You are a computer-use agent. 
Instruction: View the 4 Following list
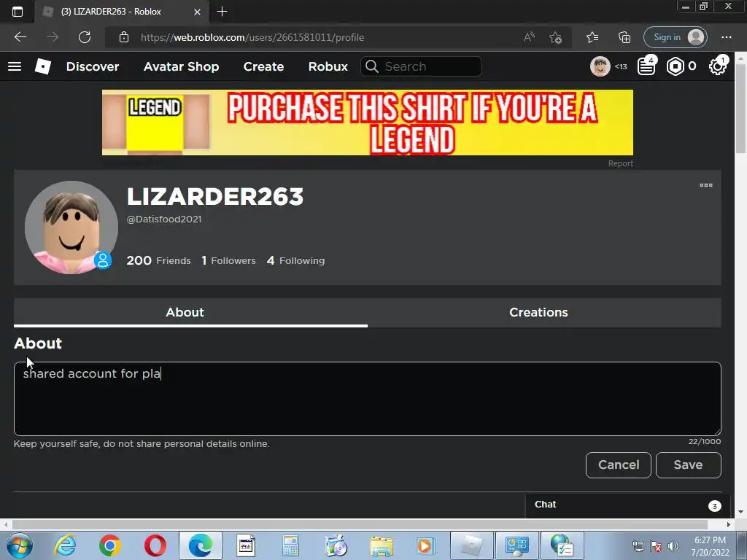[x=296, y=260]
